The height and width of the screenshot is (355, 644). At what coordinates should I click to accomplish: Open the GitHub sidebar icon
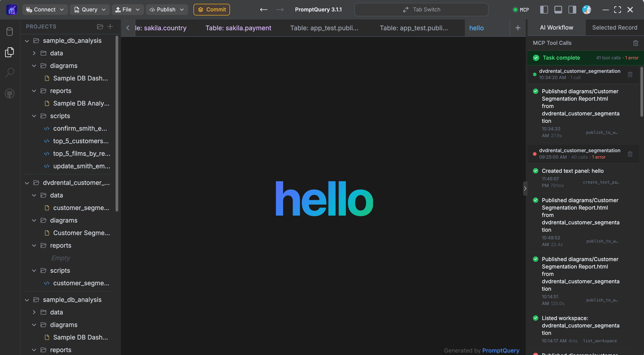pyautogui.click(x=10, y=93)
